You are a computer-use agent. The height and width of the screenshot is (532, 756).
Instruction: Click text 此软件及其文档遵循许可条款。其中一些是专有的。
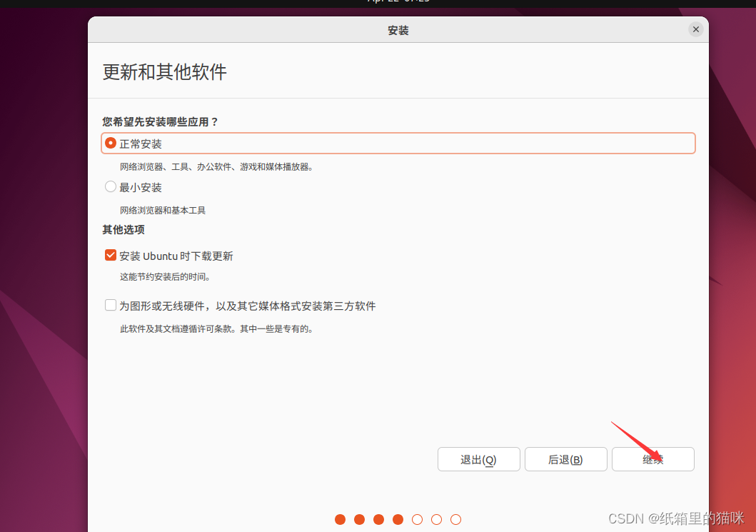tap(217, 329)
